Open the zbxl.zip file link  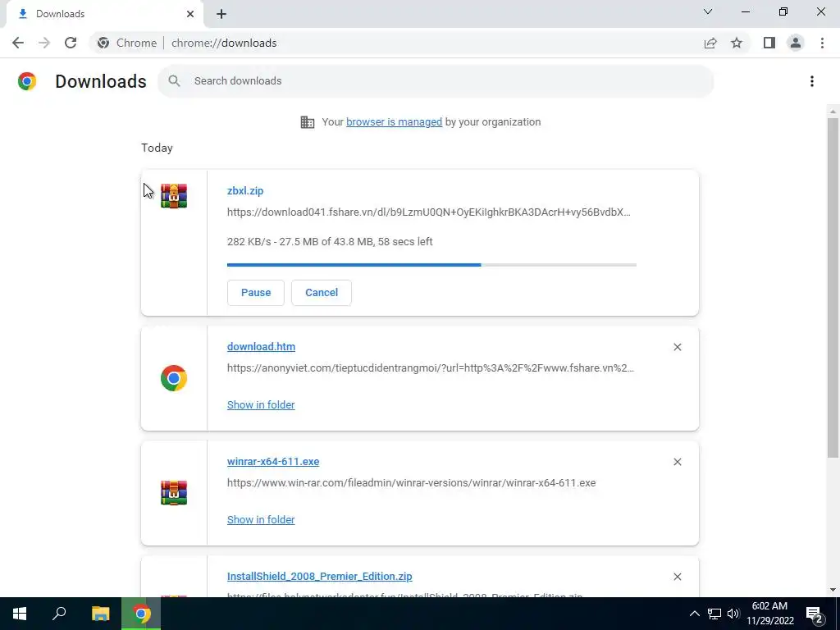pos(244,190)
